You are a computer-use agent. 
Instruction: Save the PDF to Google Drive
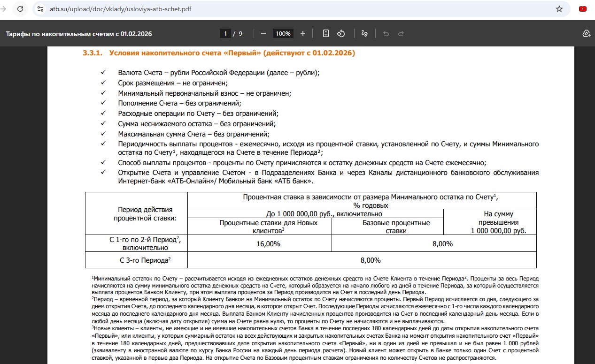point(586,33)
